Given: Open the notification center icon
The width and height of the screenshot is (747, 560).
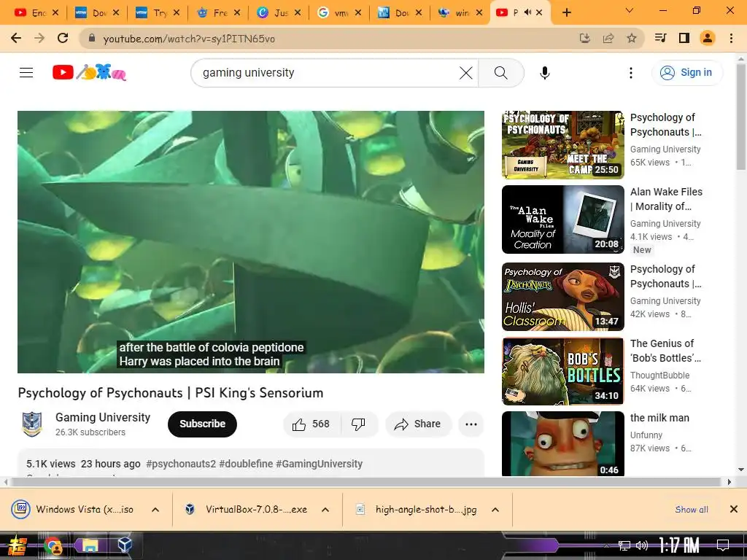Looking at the screenshot, I should [x=723, y=545].
